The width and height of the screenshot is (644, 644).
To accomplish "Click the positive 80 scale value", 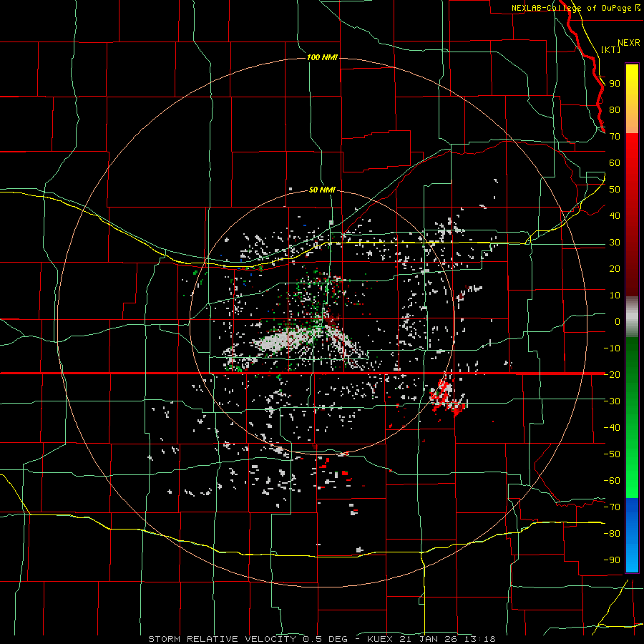I will pyautogui.click(x=615, y=110).
